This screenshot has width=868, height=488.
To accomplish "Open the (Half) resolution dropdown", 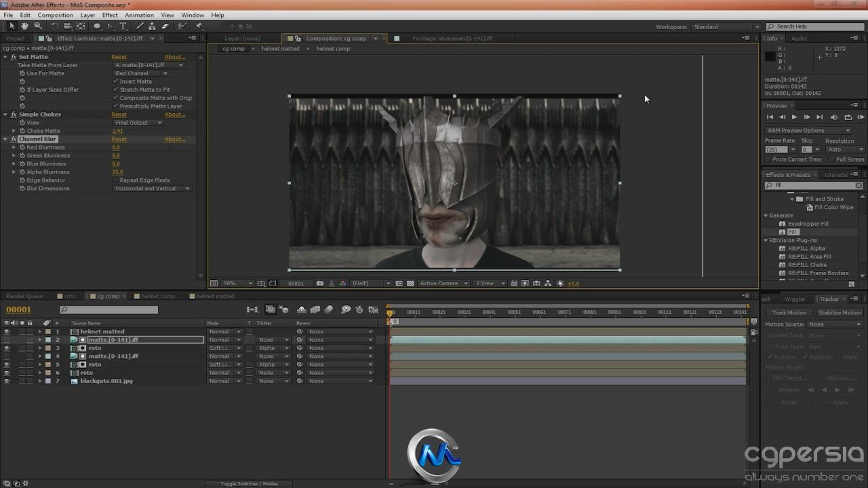I will 371,283.
